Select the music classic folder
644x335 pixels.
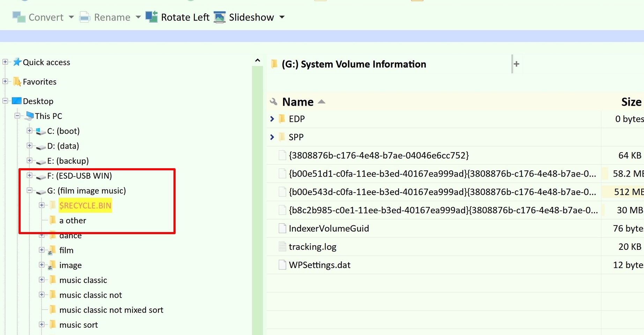tap(83, 280)
